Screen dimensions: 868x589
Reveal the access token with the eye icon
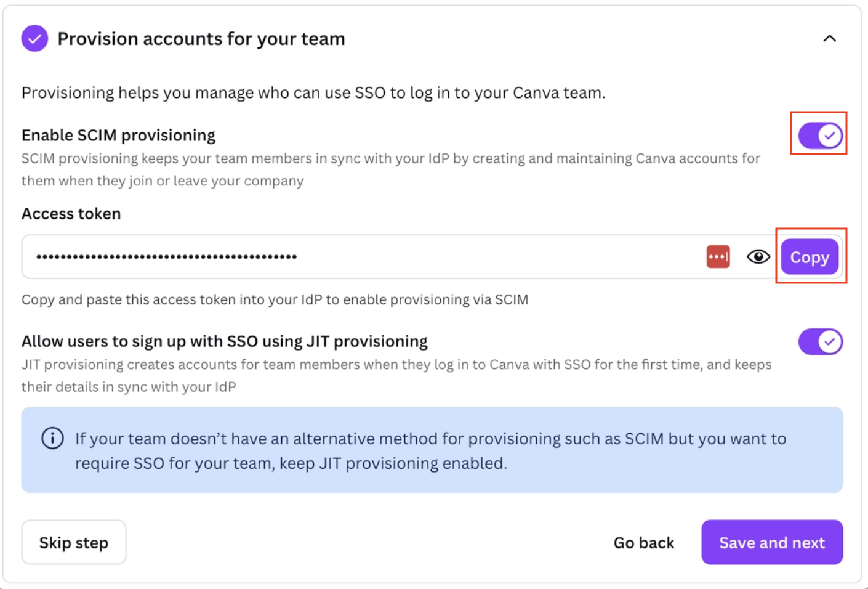758,257
